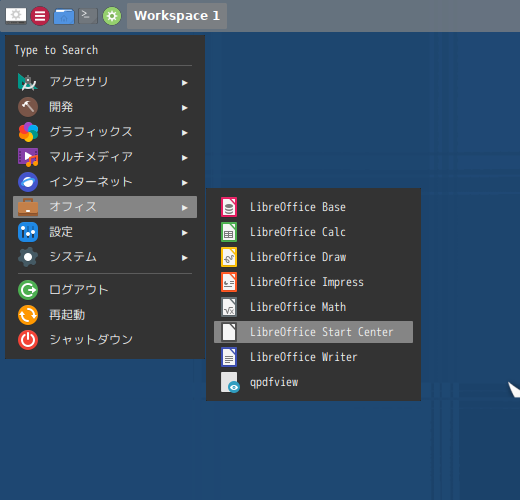
Task: Click the LibreOffice Start Center icon
Action: point(229,332)
